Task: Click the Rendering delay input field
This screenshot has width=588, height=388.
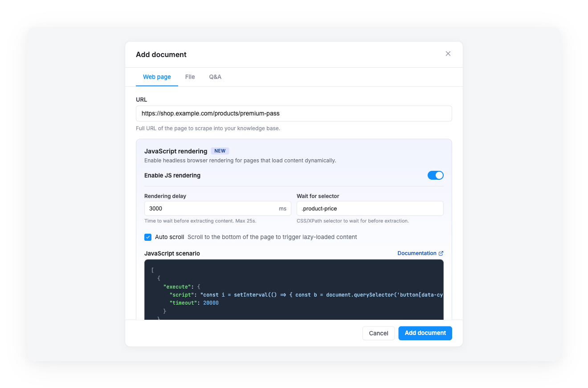Action: pyautogui.click(x=218, y=208)
